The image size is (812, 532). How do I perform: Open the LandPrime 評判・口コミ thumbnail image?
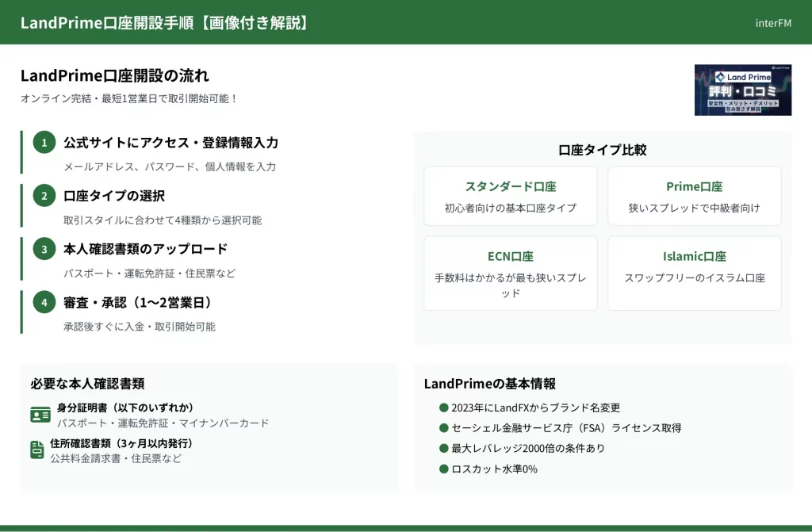[x=742, y=90]
